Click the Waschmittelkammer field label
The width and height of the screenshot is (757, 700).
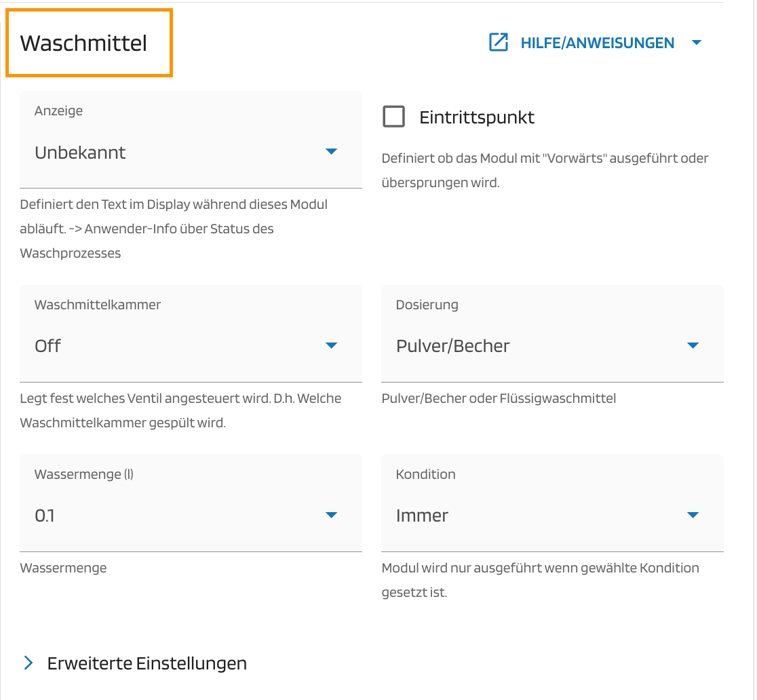98,305
